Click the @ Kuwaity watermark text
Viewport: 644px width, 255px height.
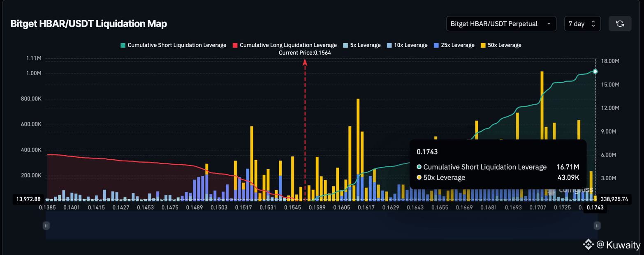click(x=619, y=245)
